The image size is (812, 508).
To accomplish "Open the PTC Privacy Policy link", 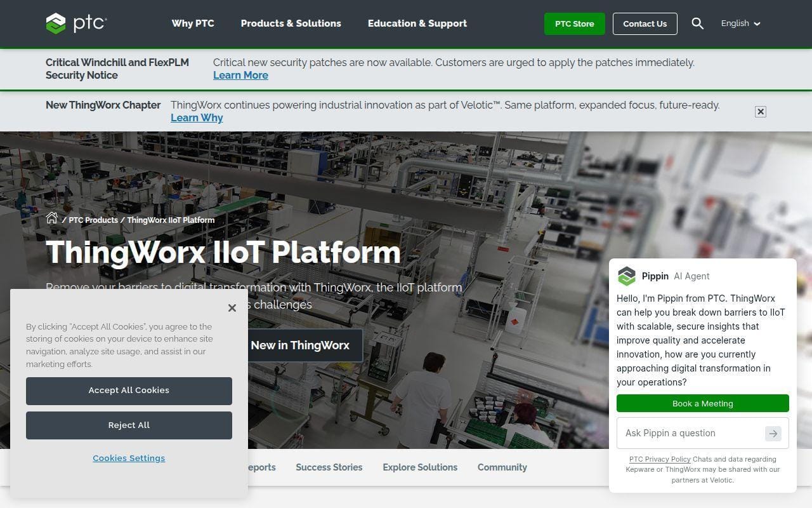I will click(660, 459).
